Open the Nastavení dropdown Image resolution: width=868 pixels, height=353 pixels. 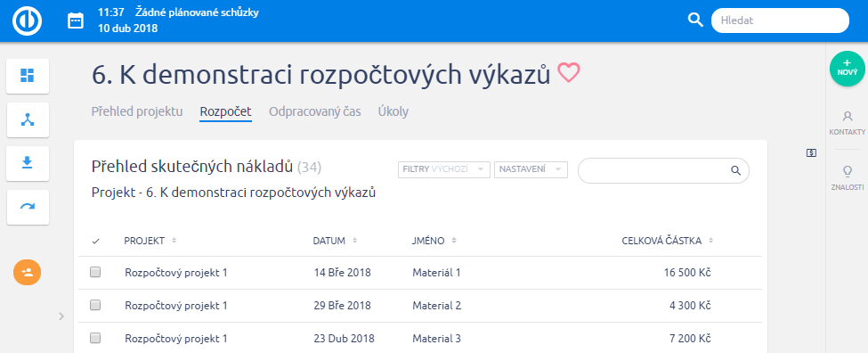point(531,169)
